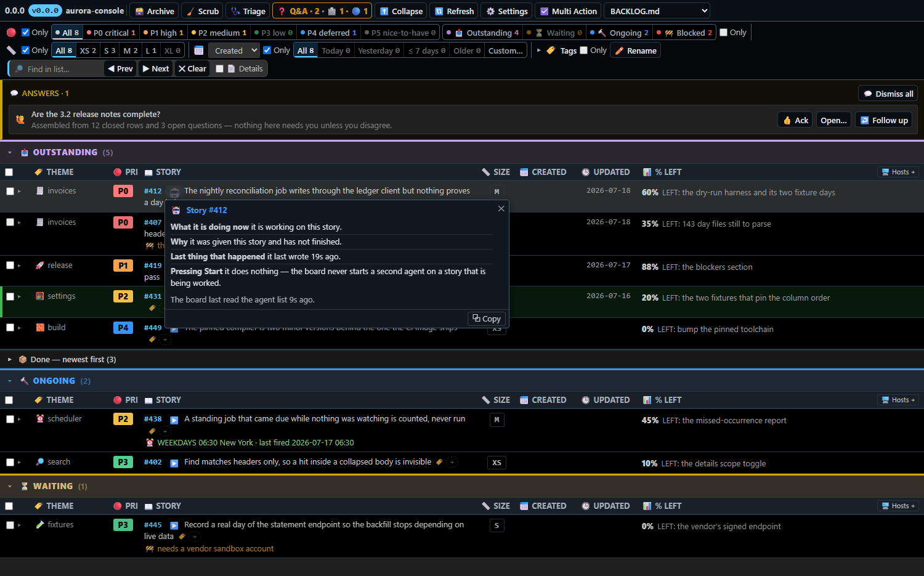Click the play icon on story #438
Viewport: 924px width, 576px height.
click(x=174, y=420)
